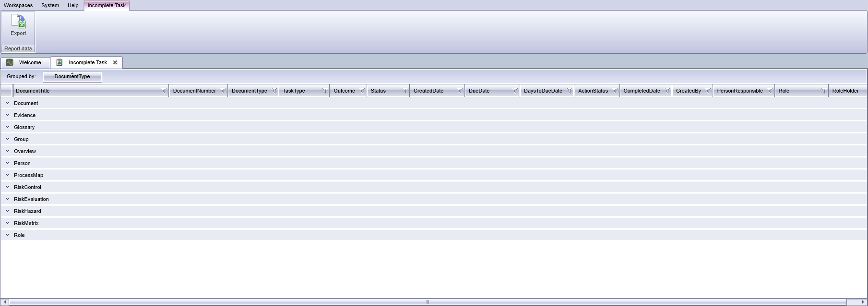The image size is (868, 306).
Task: Expand the Glossary group row
Action: [7, 127]
